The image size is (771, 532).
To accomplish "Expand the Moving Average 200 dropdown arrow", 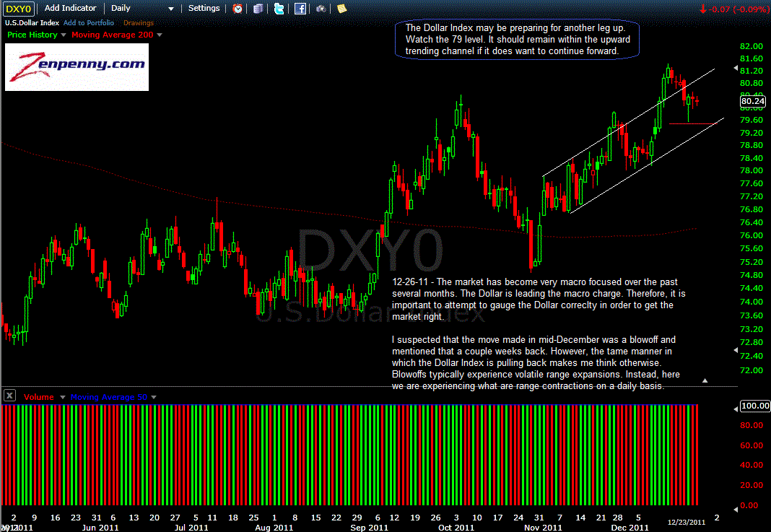I will pyautogui.click(x=160, y=35).
